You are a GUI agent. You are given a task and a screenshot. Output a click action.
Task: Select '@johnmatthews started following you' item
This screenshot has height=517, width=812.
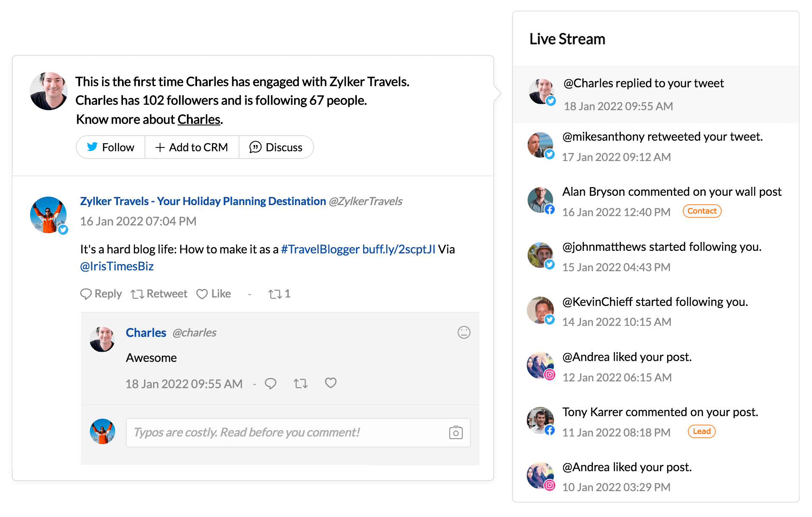[656, 256]
